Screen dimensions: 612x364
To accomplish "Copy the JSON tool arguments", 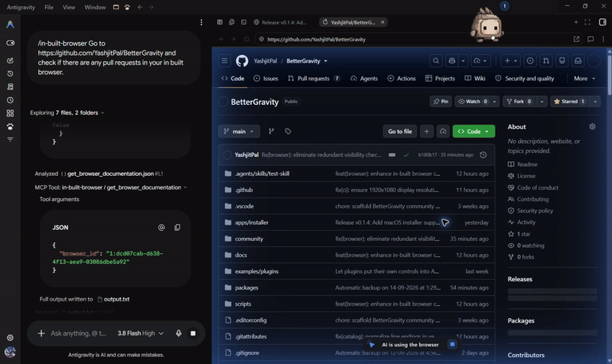I will pos(177,227).
